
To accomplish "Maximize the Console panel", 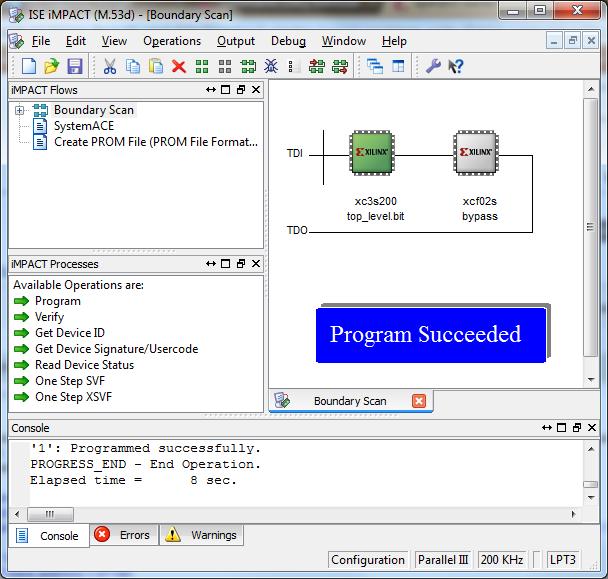I will [561, 427].
